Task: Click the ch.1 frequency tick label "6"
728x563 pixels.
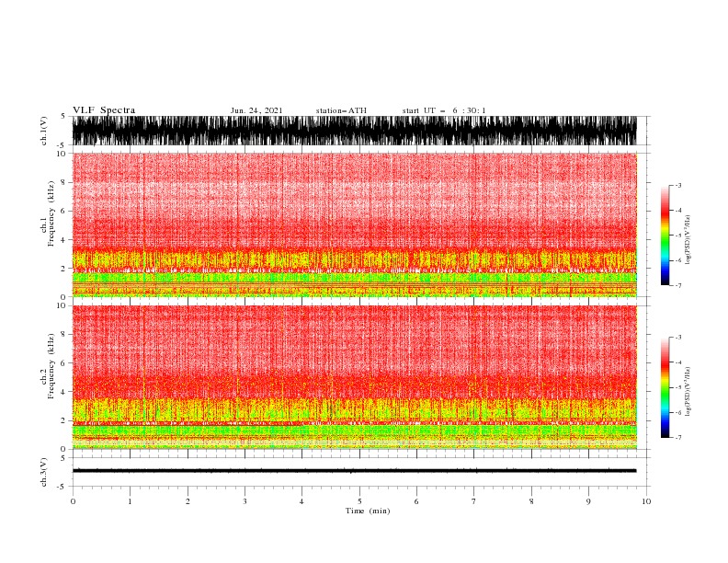Action: [x=63, y=211]
